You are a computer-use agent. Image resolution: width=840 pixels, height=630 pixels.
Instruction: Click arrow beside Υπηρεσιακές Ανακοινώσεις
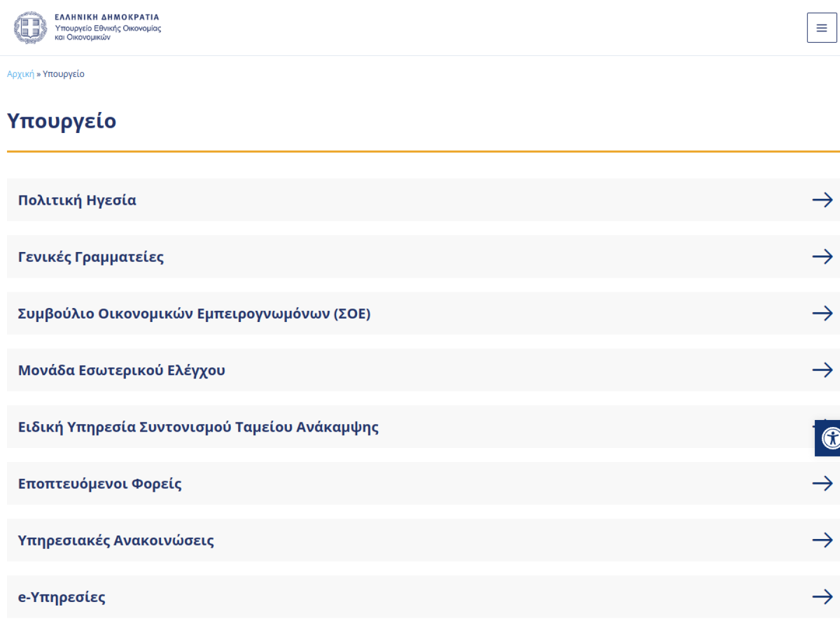click(822, 540)
